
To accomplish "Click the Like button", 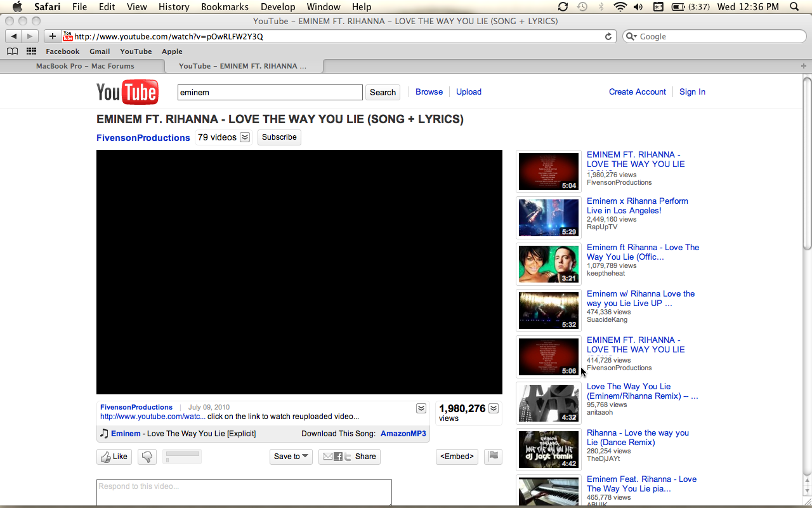I will tap(114, 457).
